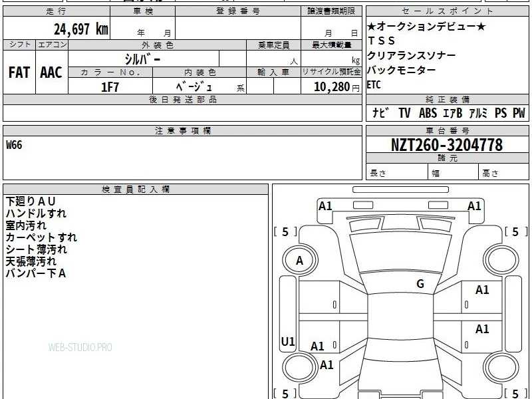Viewport: 532px width, 399px height.
Task: Click the 車検 header cell
Action: (142, 11)
